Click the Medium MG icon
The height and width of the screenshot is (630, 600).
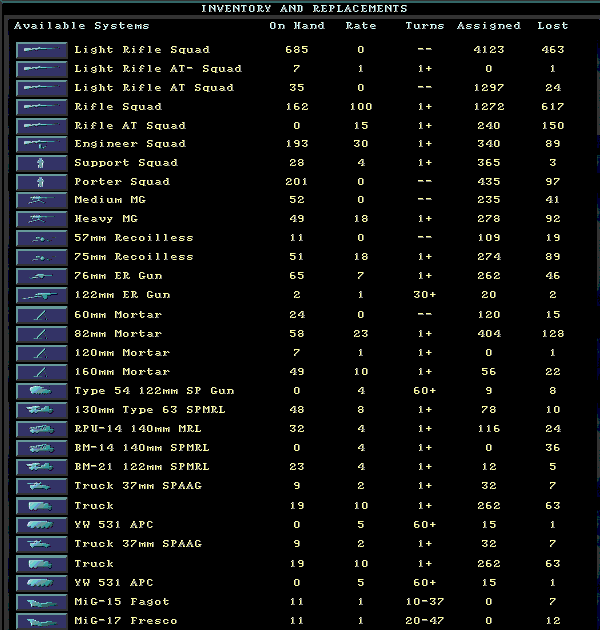click(42, 200)
